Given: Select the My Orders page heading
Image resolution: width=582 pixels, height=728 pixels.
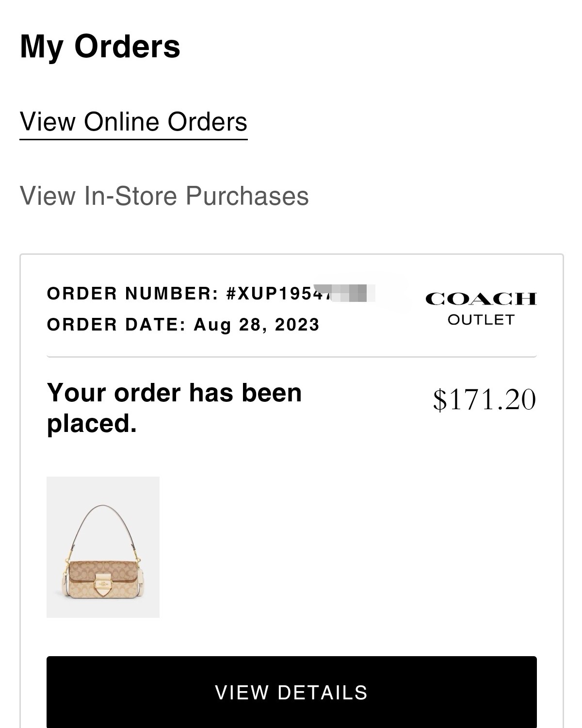Looking at the screenshot, I should click(100, 47).
